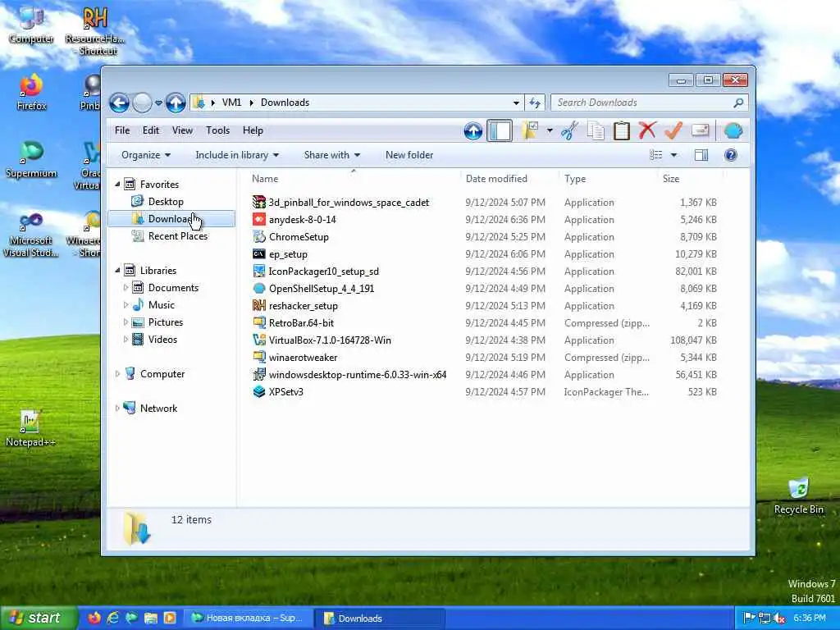Screen dimensions: 840x630
Task: Select Recent Places under Favorites
Action: (x=178, y=236)
